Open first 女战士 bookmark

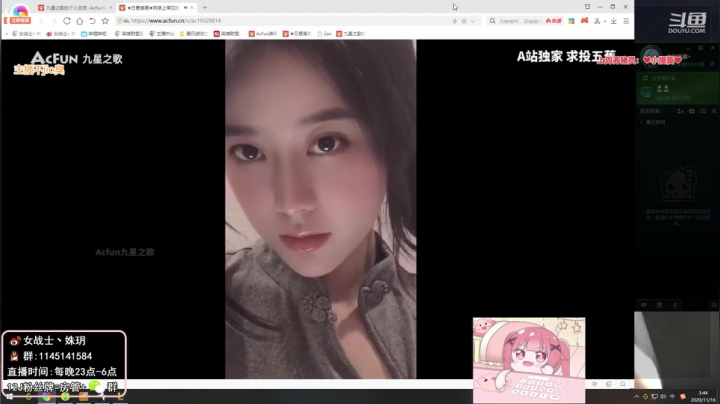coord(26,34)
